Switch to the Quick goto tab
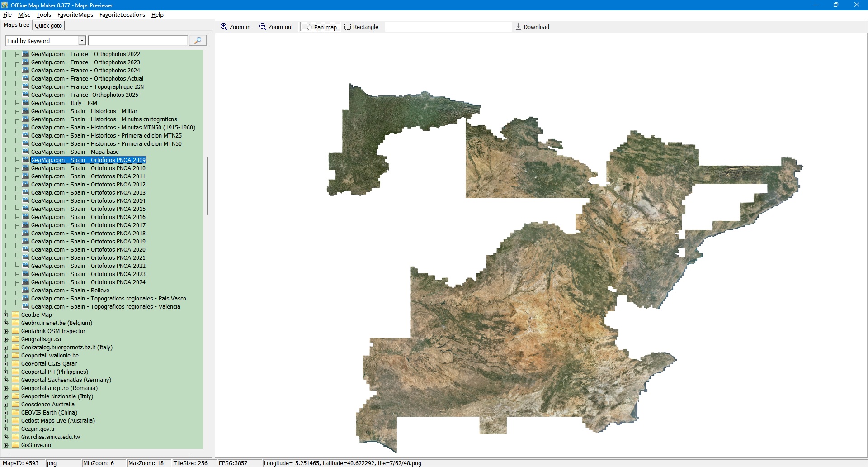This screenshot has height=467, width=868. tap(48, 26)
